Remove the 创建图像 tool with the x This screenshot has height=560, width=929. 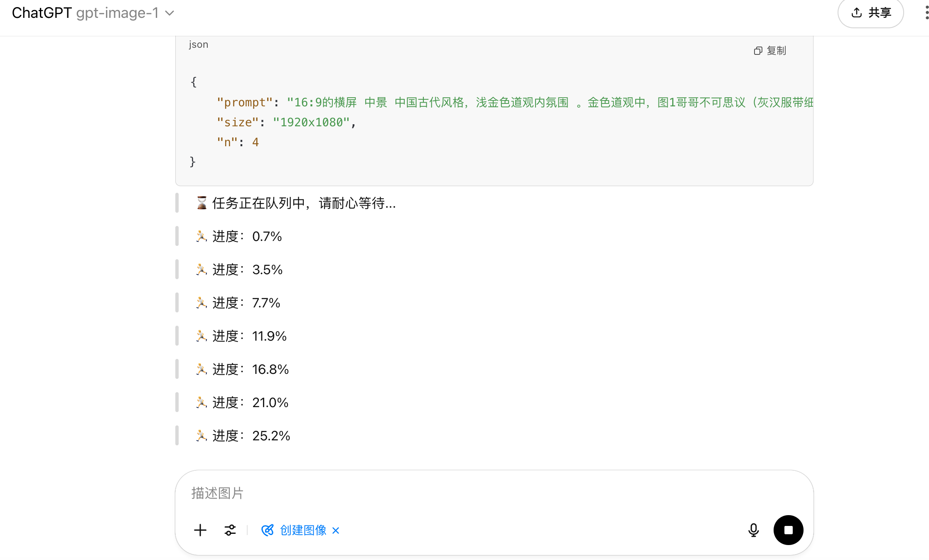[336, 531]
